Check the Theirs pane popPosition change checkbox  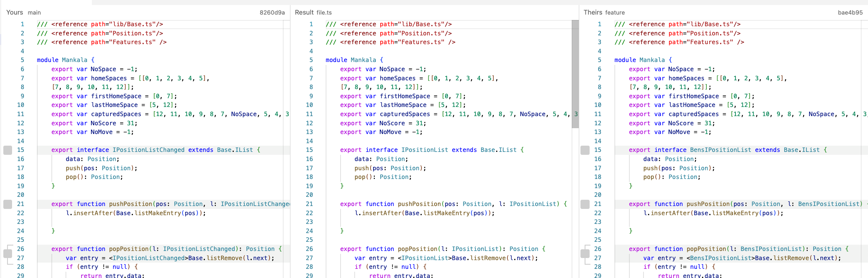tap(585, 253)
